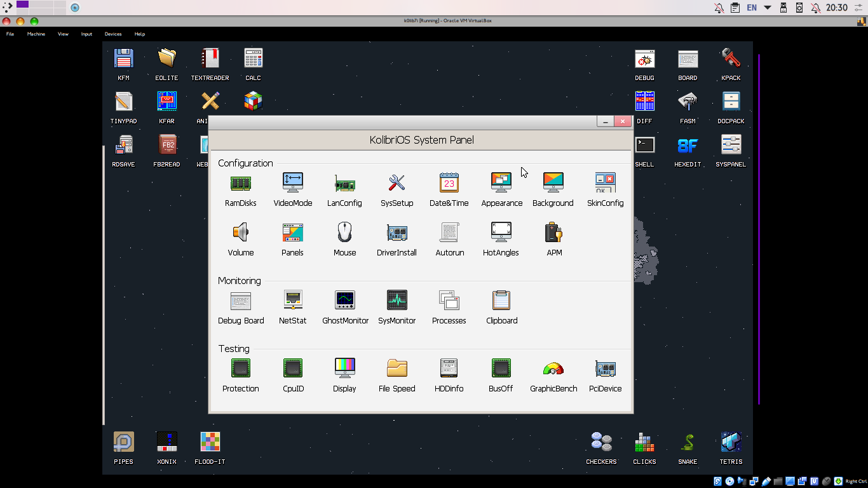The image size is (868, 488).
Task: Open VirtualBox Help menu
Action: pos(140,34)
